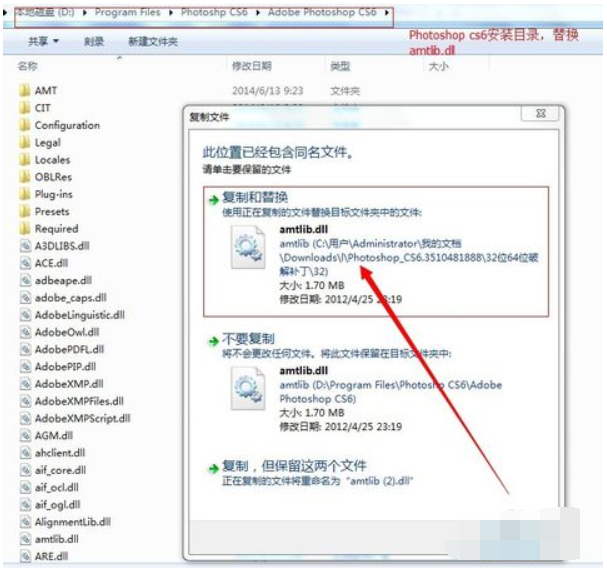Image resolution: width=607 pixels, height=568 pixels.
Task: Click the adbeape.dll file icon
Action: pyautogui.click(x=26, y=280)
